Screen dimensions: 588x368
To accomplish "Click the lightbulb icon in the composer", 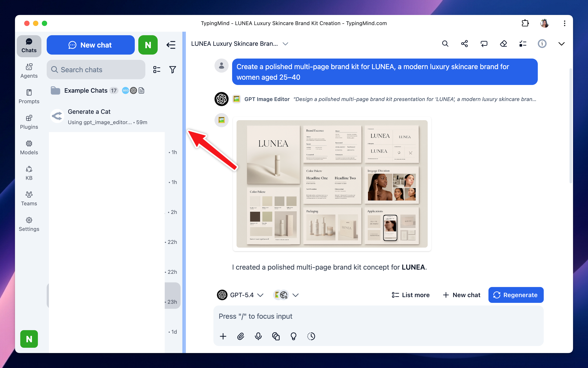I will pos(294,336).
